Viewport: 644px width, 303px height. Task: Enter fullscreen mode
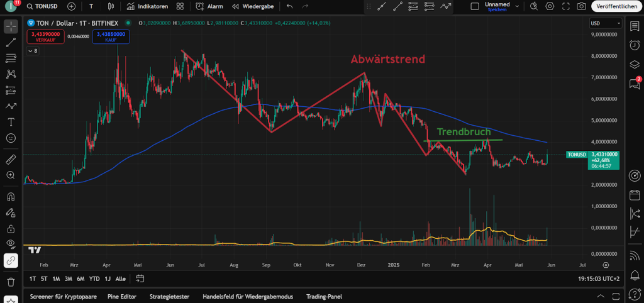(565, 6)
